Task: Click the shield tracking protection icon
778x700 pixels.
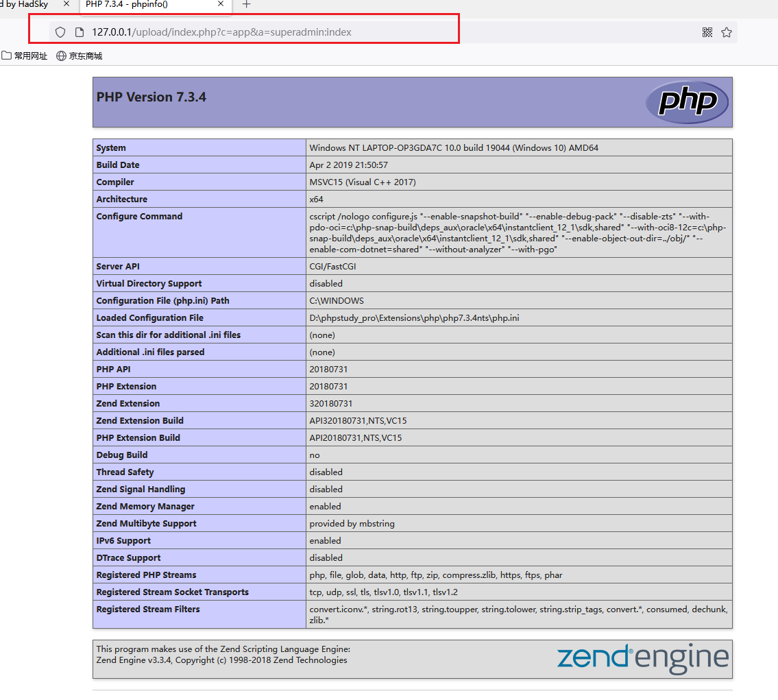Action: [60, 32]
